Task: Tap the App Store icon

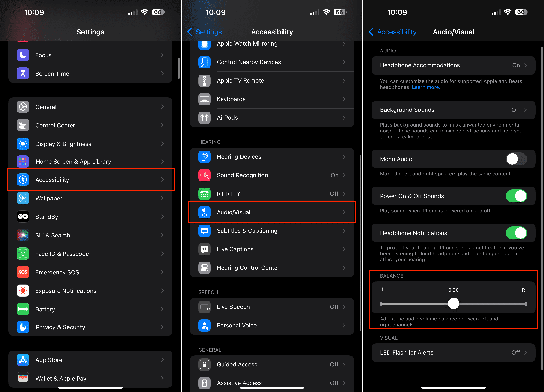Action: (x=23, y=360)
